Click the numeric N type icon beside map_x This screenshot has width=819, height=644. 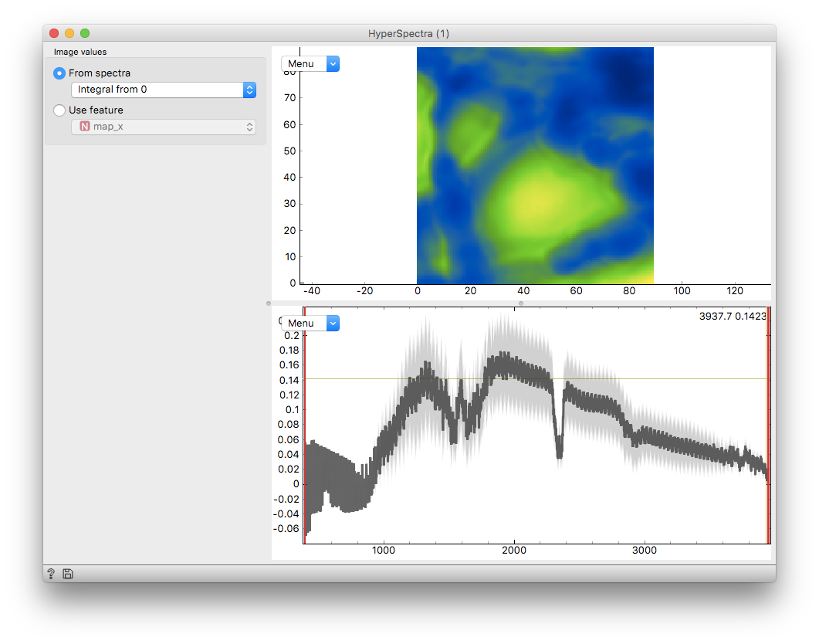(x=83, y=126)
